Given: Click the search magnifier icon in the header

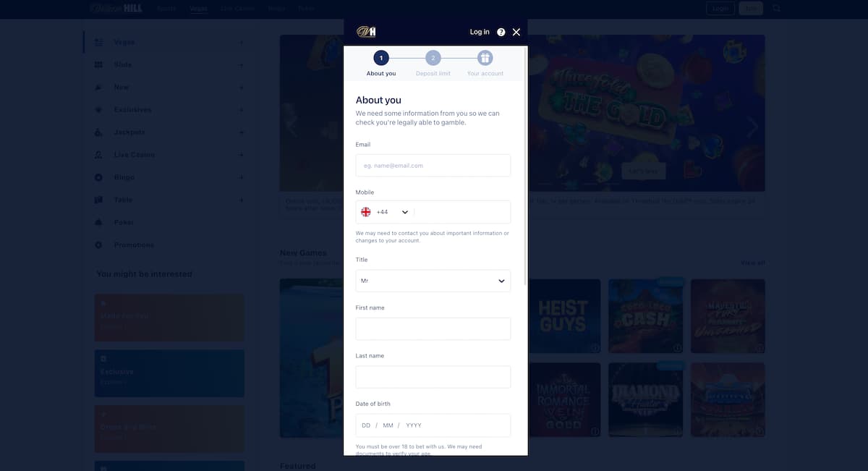Looking at the screenshot, I should point(777,9).
